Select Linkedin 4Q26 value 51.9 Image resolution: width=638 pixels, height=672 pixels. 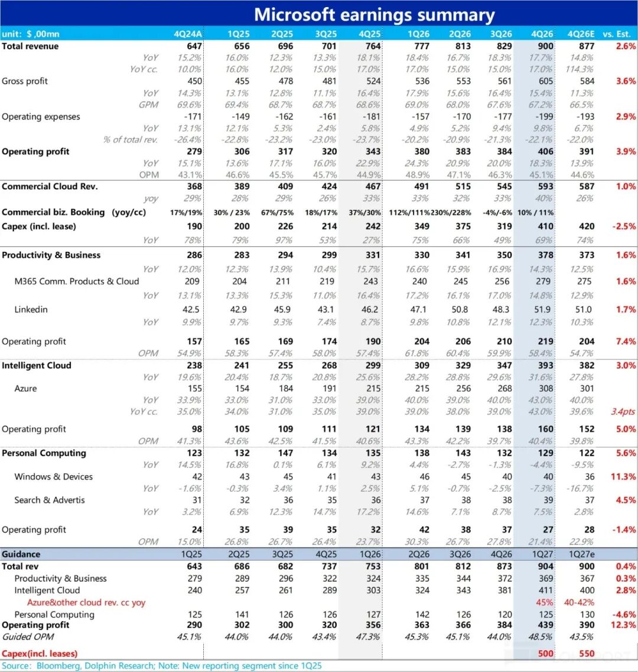tap(542, 310)
